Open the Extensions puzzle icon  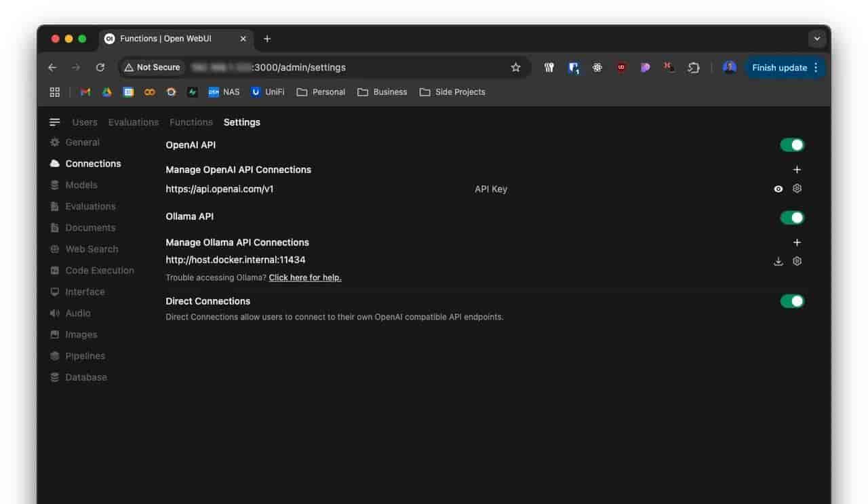point(694,67)
